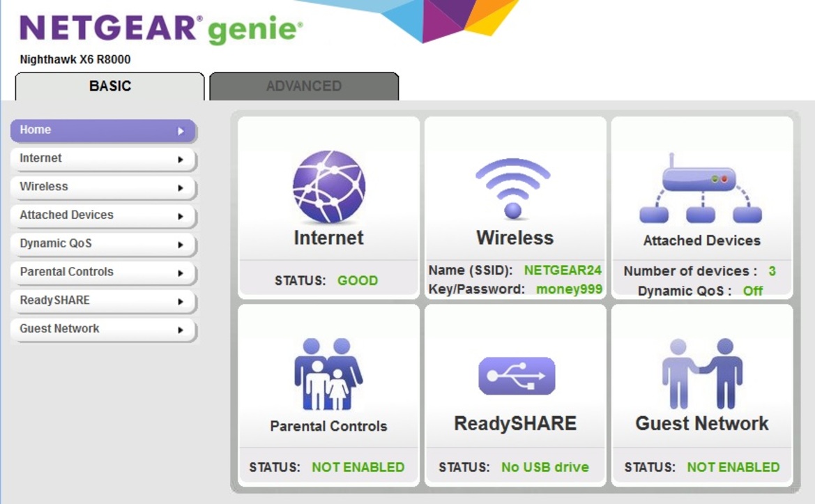Expand the arrow on sidebar Attached Devices
The image size is (815, 504).
click(181, 216)
